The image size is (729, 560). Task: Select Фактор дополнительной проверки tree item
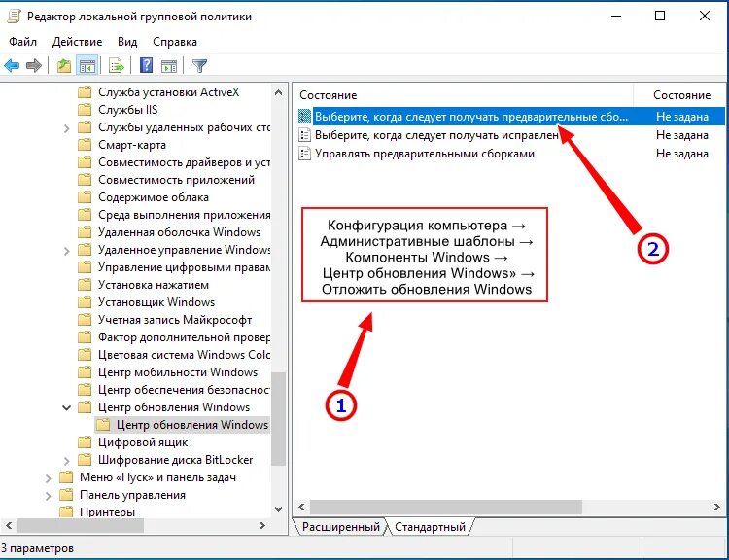click(x=184, y=337)
